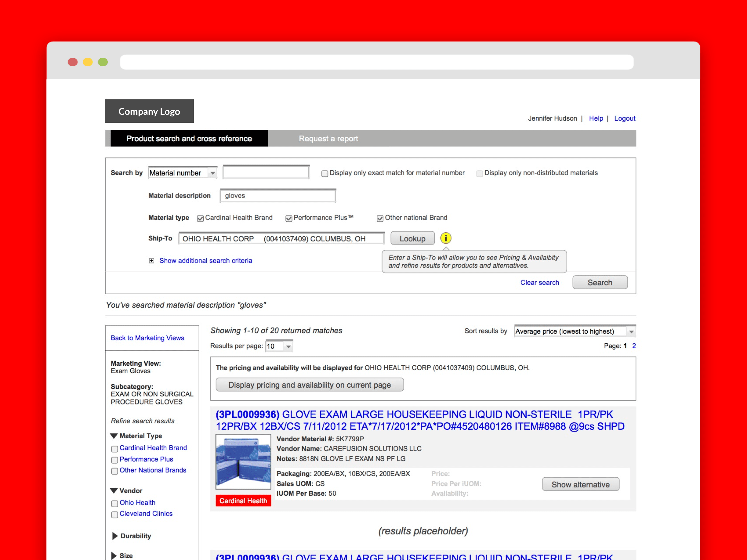Enable exact match for material number
Viewport: 747px width, 560px height.
pyautogui.click(x=324, y=174)
